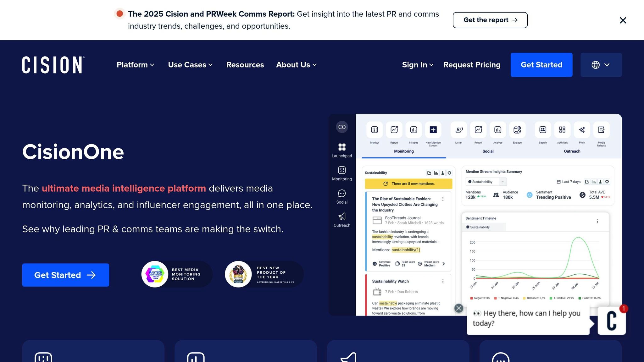Click the 'Sustainability Watch' card title
This screenshot has height=362, width=644.
pyautogui.click(x=390, y=281)
